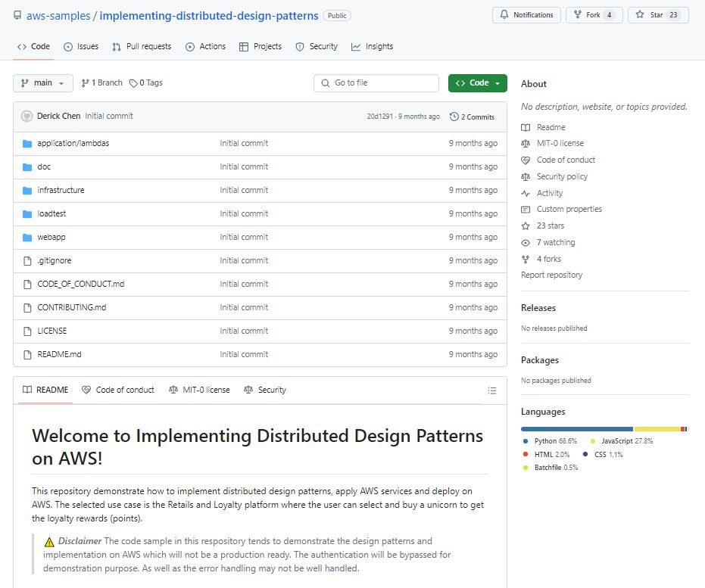Click Report repository link
The height and width of the screenshot is (588, 705).
click(552, 275)
